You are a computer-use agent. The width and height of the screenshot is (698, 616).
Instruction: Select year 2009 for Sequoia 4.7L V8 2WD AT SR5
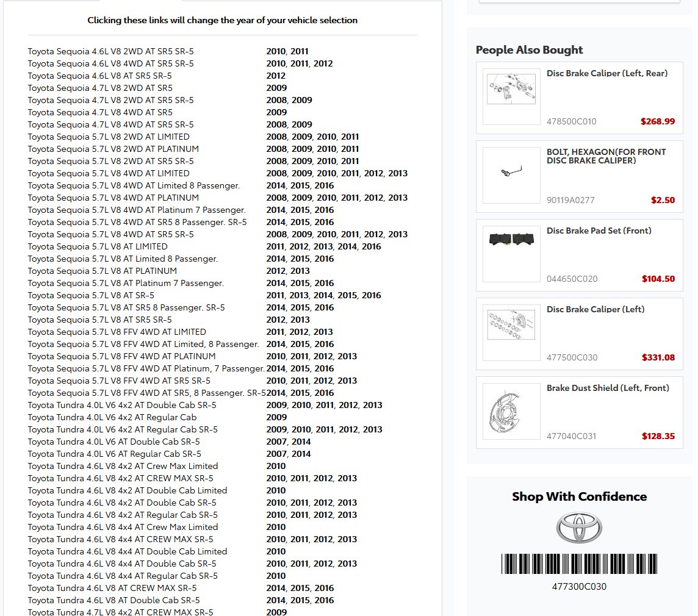click(x=276, y=88)
